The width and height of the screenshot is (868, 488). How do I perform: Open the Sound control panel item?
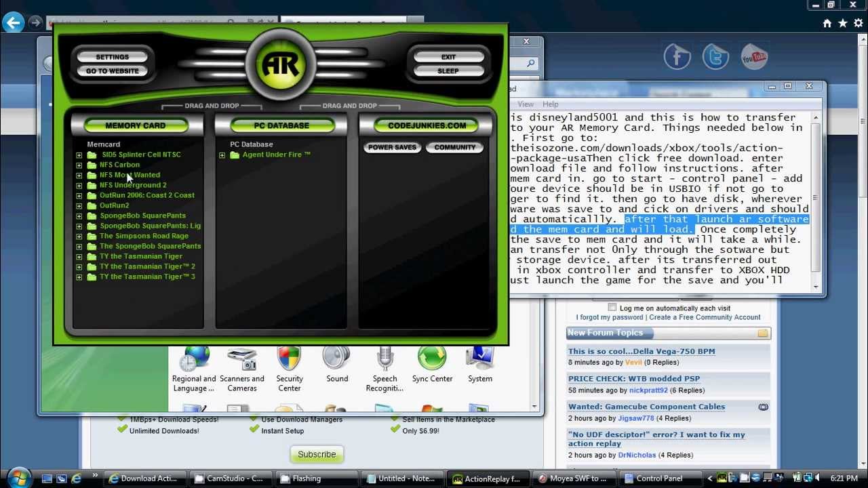pos(336,366)
